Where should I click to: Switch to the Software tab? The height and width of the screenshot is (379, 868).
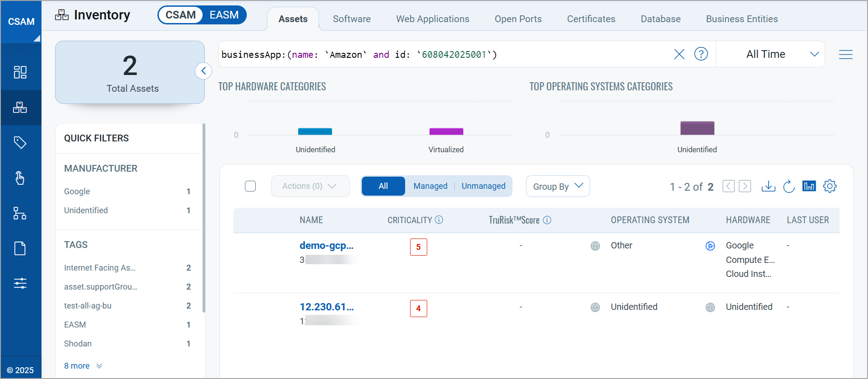(352, 19)
